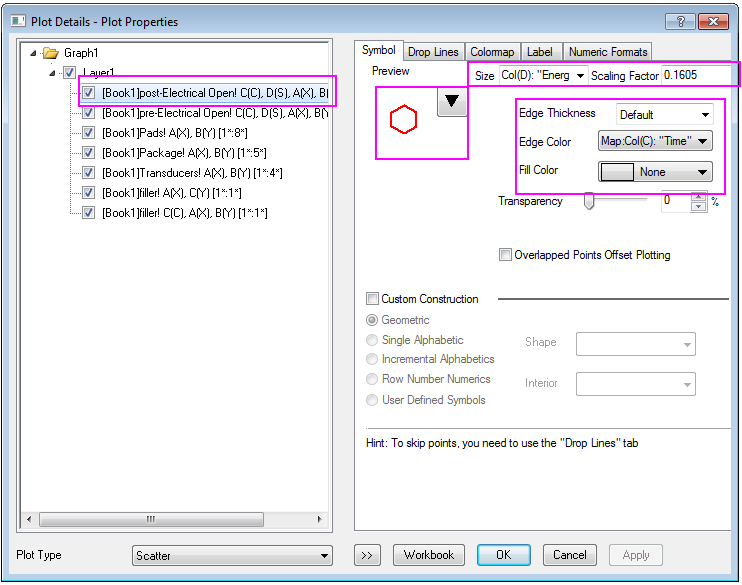Click the Graph1 folder icon
Screen dimensions: 742x585
(x=51, y=53)
